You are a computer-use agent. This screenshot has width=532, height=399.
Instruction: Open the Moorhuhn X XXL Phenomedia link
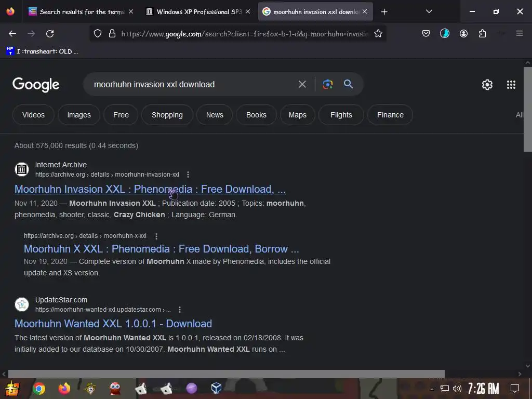pos(162,249)
